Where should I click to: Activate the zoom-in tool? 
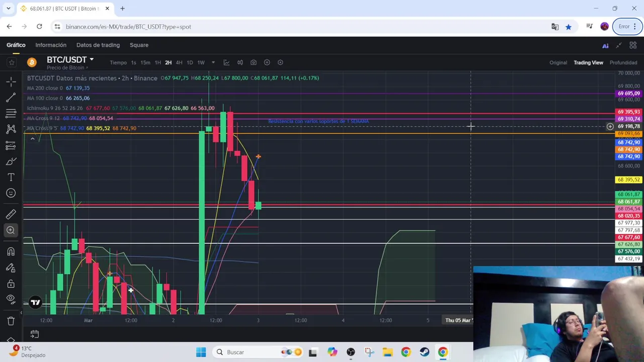(x=11, y=230)
